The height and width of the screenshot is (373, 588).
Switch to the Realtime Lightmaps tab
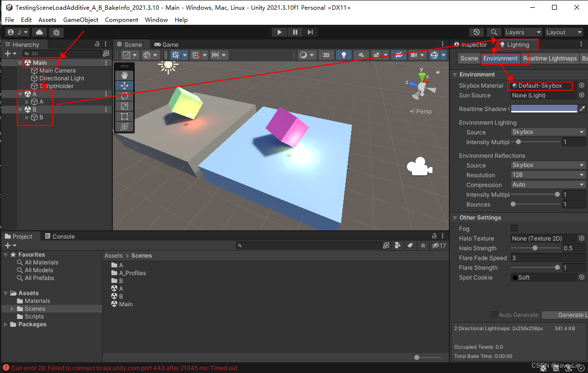[x=550, y=58]
